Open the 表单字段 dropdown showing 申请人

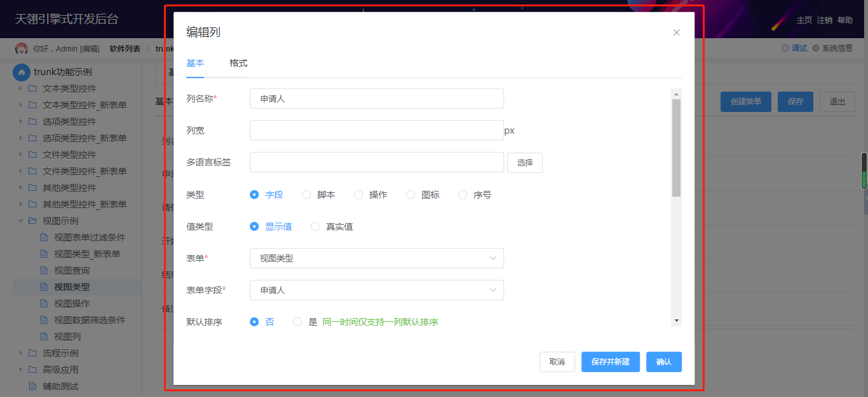376,290
